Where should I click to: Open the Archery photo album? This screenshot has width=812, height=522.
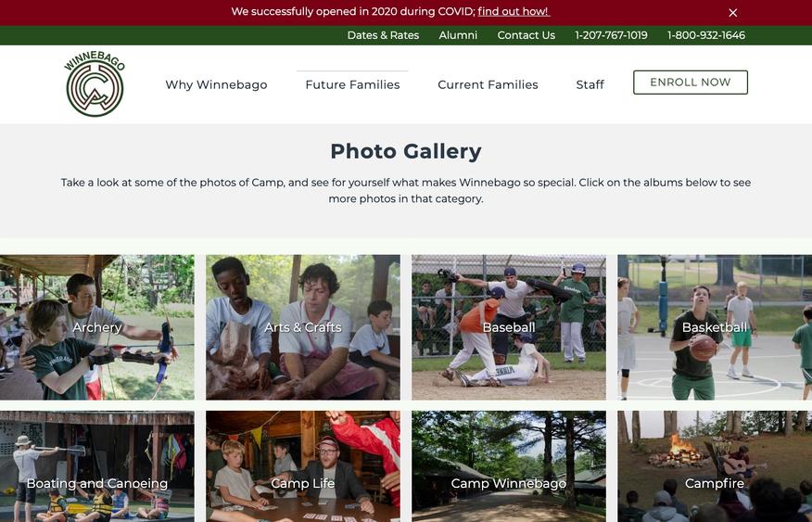point(96,327)
